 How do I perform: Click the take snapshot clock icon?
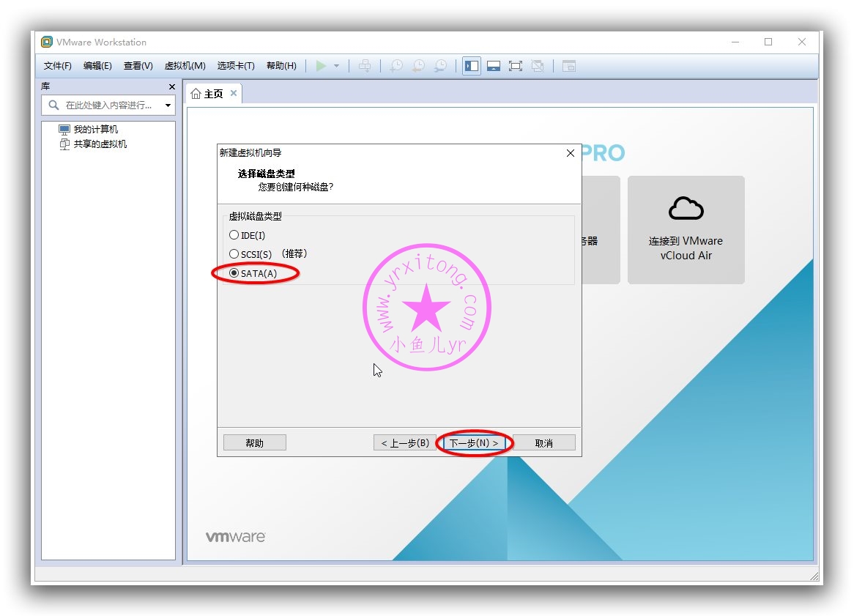[x=396, y=66]
